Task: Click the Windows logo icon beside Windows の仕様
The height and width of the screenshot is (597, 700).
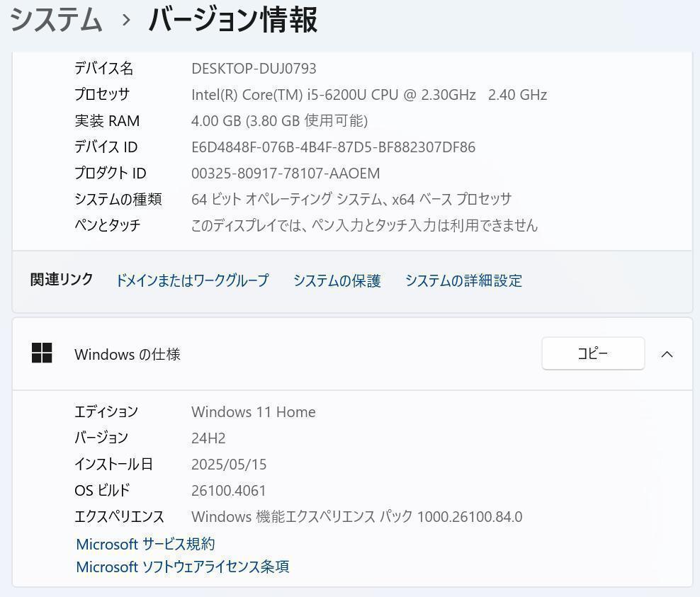Action: [42, 353]
